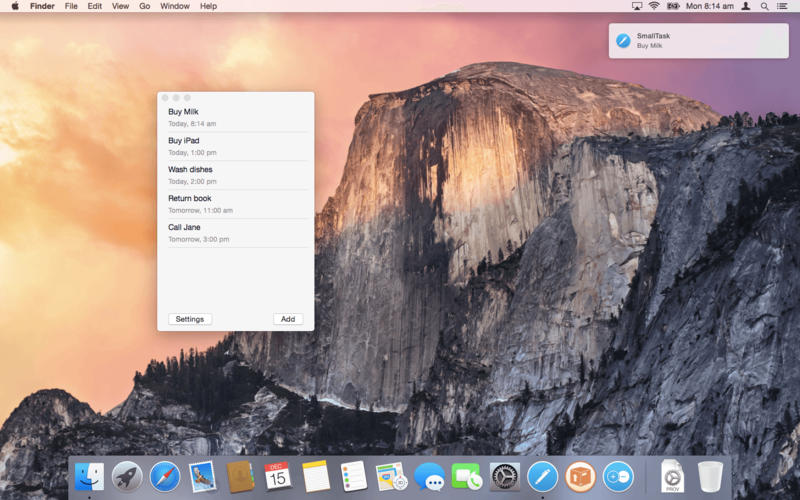This screenshot has width=800, height=500.
Task: Open the Window menu
Action: [x=175, y=6]
